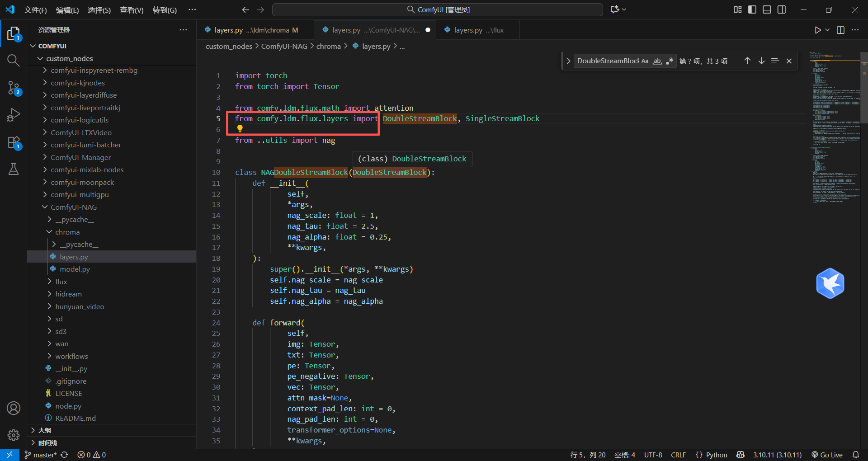
Task: Open the Run and Debug view
Action: pyautogui.click(x=14, y=115)
